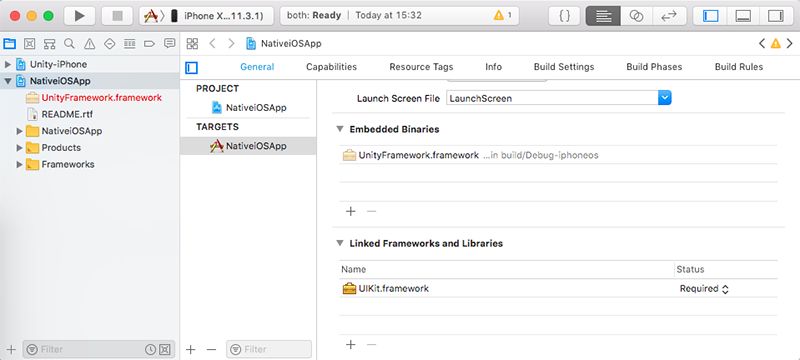This screenshot has width=800, height=360.
Task: Open the Build Phases tab
Action: (x=654, y=67)
